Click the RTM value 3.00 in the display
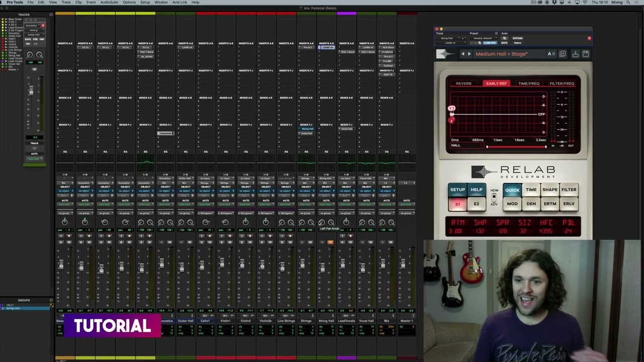This screenshot has width=644, height=362. 455,231
